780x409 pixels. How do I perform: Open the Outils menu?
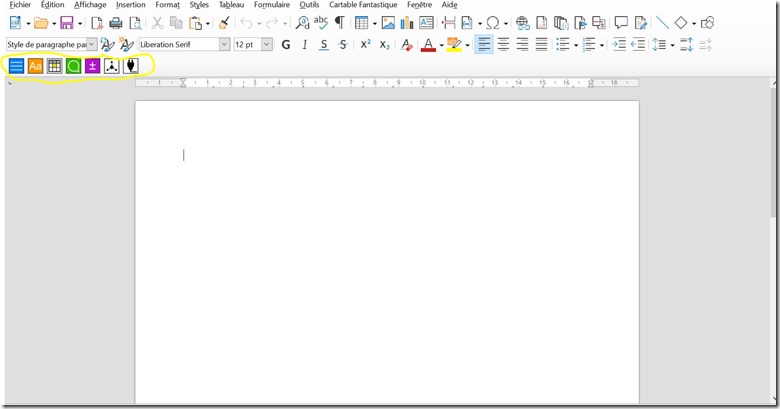coord(309,5)
